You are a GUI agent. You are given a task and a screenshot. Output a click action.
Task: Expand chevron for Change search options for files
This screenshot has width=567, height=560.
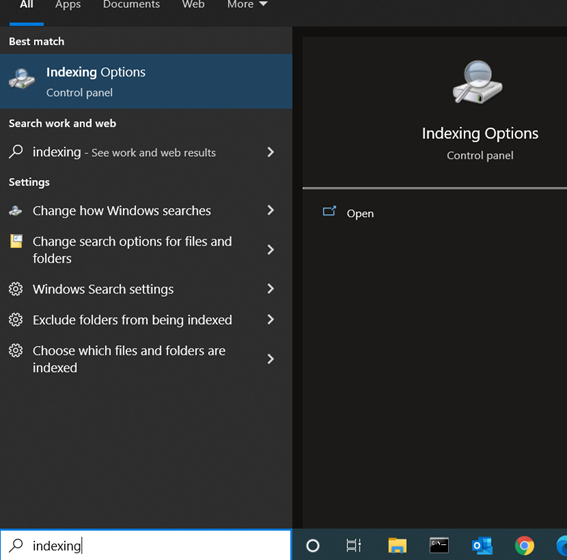click(270, 249)
